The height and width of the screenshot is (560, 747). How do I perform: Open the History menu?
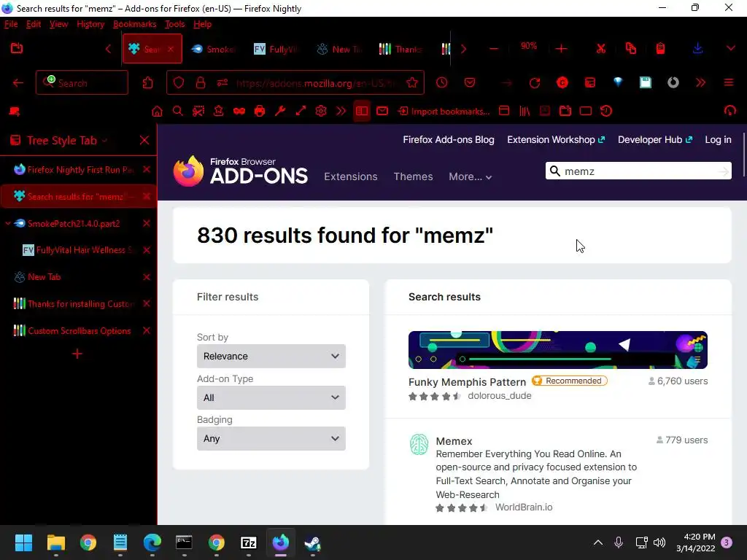click(x=90, y=24)
